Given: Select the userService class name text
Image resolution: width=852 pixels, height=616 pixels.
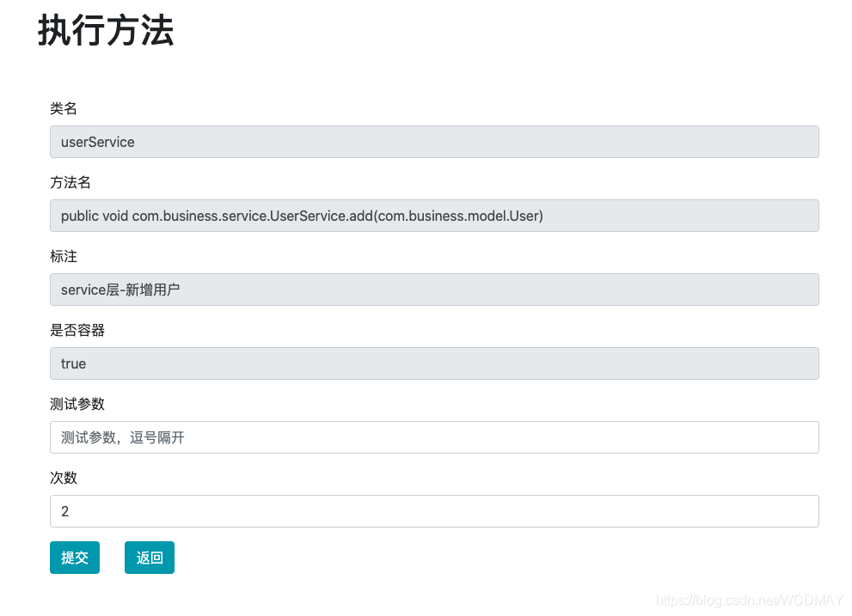Looking at the screenshot, I should pos(97,142).
